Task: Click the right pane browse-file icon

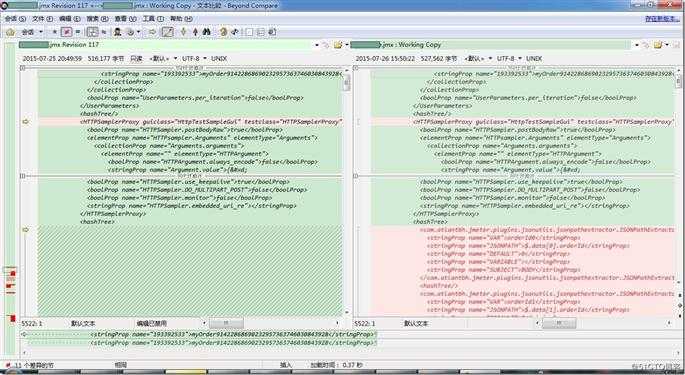Action: coord(646,45)
